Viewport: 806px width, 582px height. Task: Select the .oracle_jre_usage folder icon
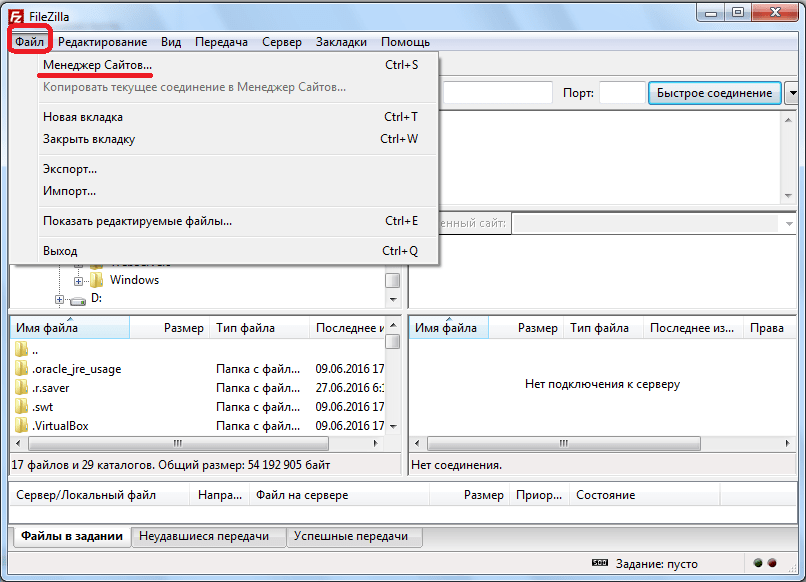pos(22,369)
